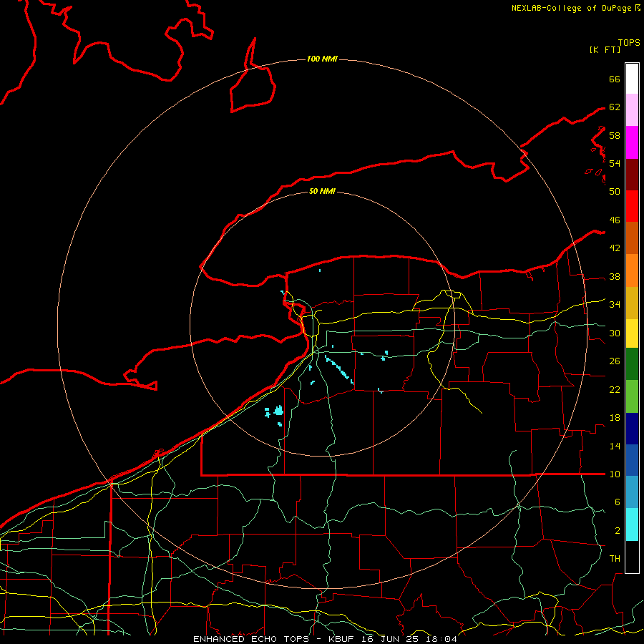The height and width of the screenshot is (644, 644).
Task: Click the ENHANCED ECHO TOPS caption
Action: [x=251, y=639]
